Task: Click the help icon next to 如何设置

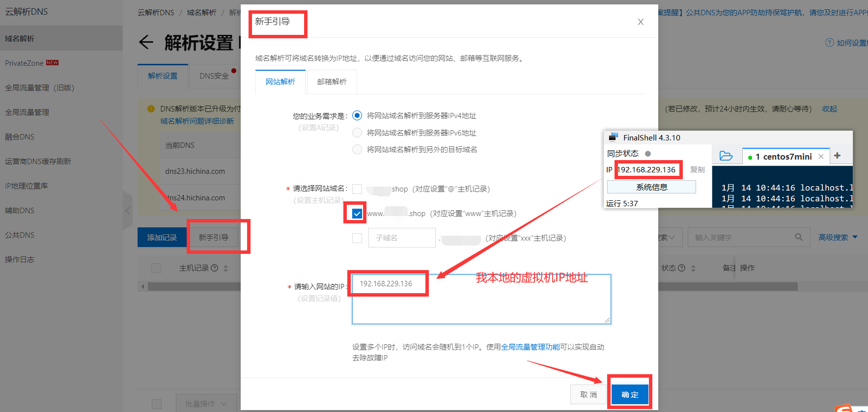Action: pos(829,43)
